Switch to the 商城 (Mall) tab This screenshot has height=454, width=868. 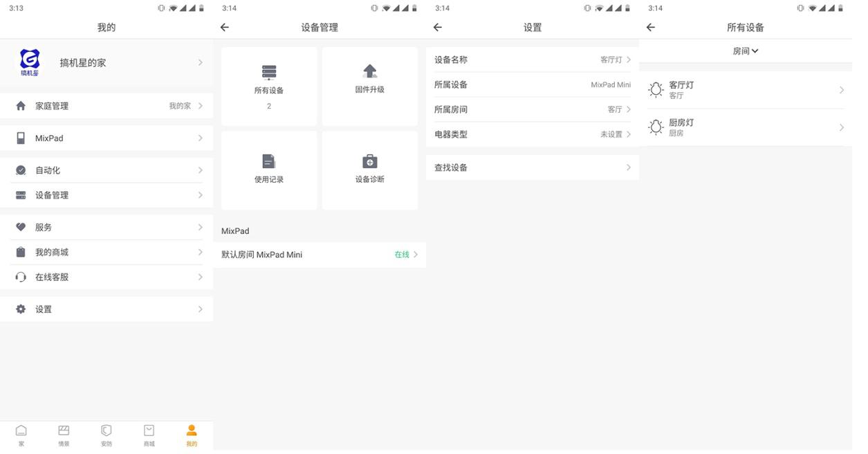tap(149, 435)
